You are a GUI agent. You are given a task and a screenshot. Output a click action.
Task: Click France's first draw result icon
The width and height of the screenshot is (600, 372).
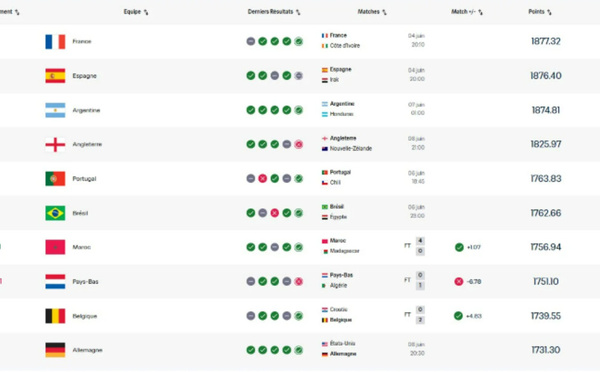pos(251,41)
